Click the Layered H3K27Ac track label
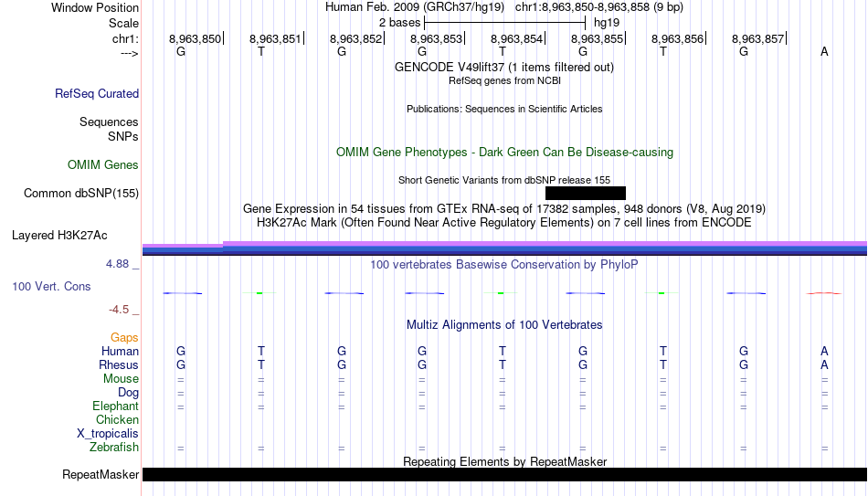Image resolution: width=868 pixels, height=496 pixels. coord(59,236)
